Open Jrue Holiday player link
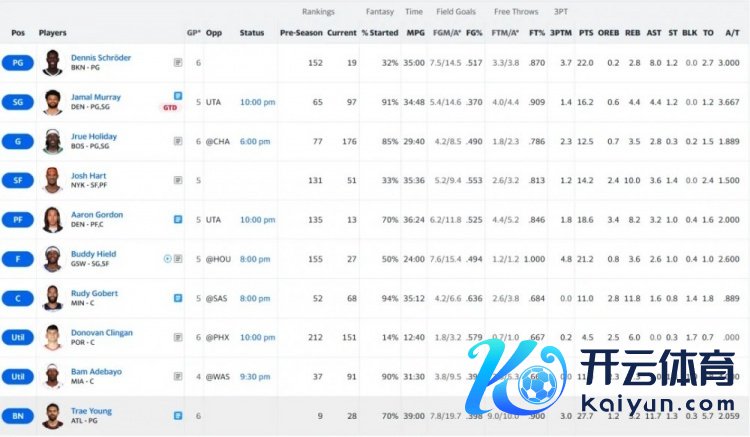The image size is (750, 437). coord(94,136)
